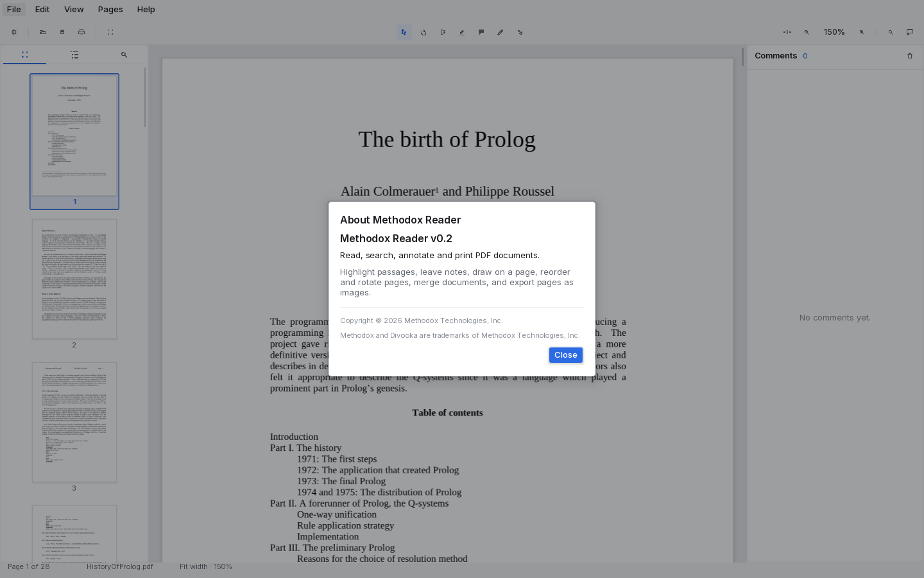Open the Edit menu
This screenshot has height=578, width=924.
(x=42, y=10)
